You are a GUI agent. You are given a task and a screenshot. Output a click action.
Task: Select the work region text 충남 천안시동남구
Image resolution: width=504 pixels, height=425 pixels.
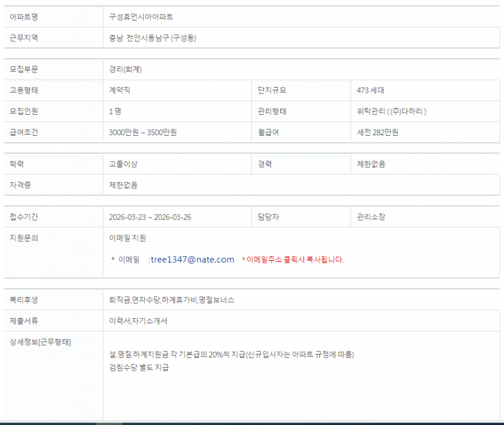coord(139,38)
